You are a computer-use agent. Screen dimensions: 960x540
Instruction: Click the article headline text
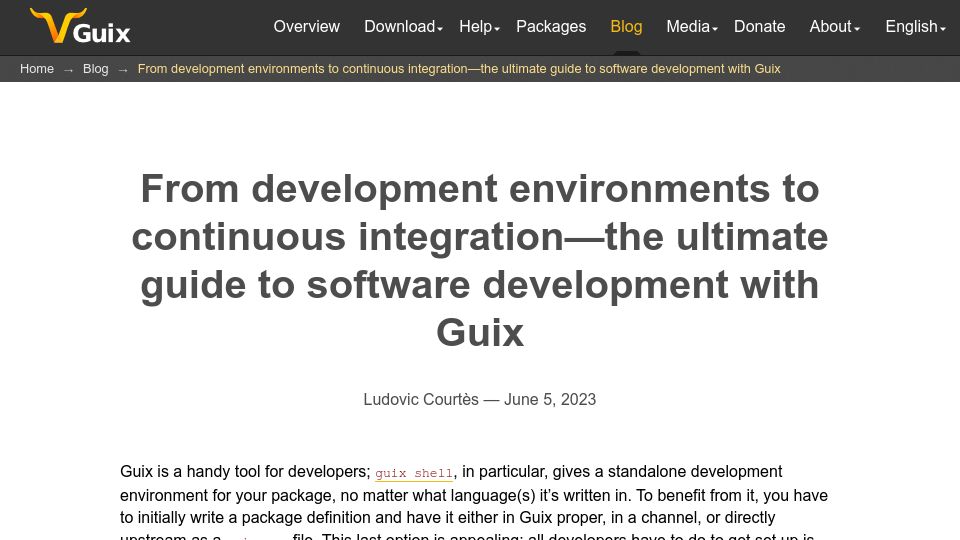(x=480, y=260)
